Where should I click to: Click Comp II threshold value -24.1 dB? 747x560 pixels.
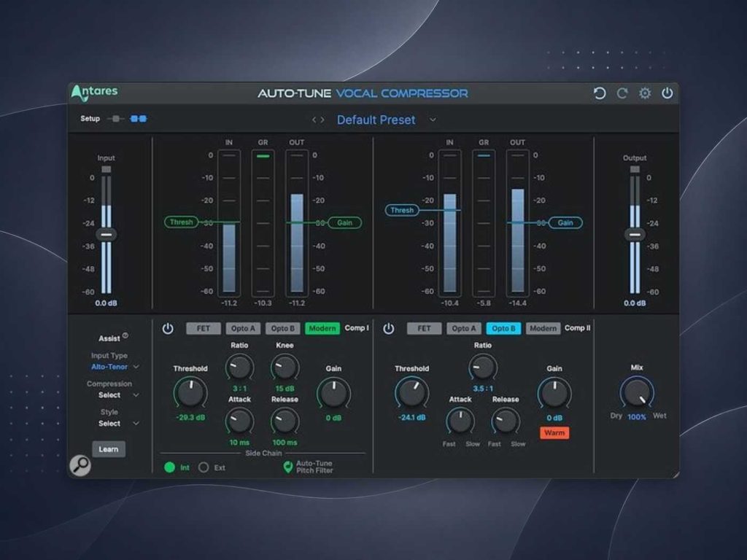point(411,418)
